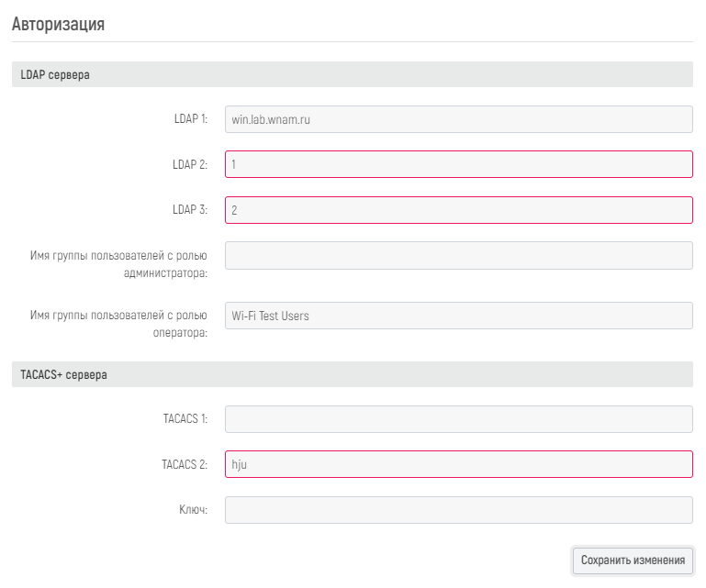Click the LDAP 2: label
The image size is (706, 588).
coord(191,164)
